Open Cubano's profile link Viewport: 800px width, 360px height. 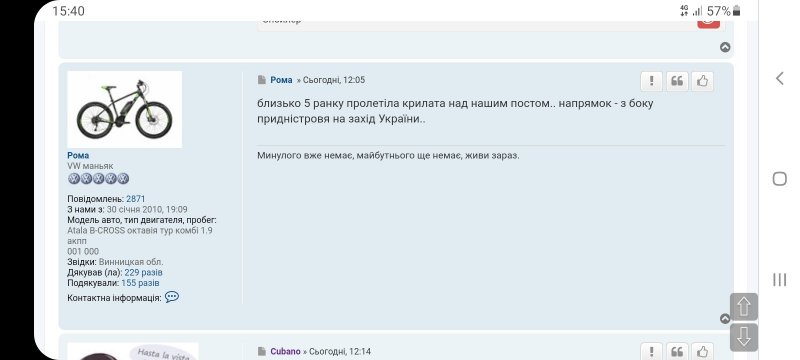coord(285,351)
